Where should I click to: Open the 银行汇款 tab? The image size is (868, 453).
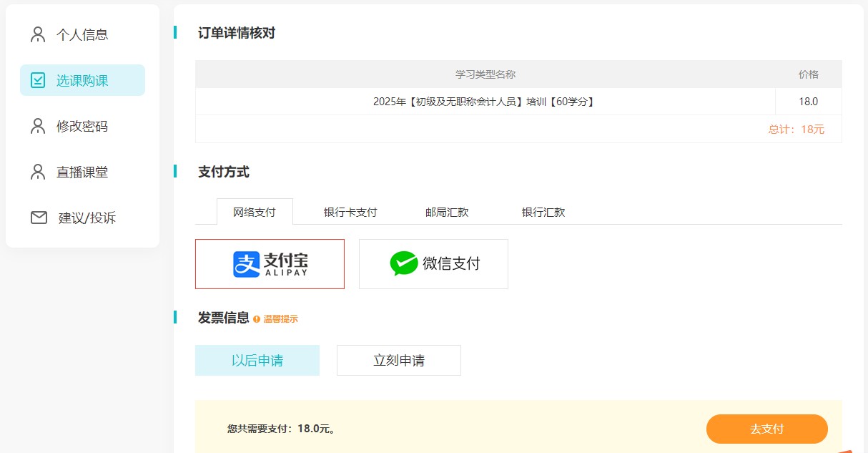pos(543,212)
